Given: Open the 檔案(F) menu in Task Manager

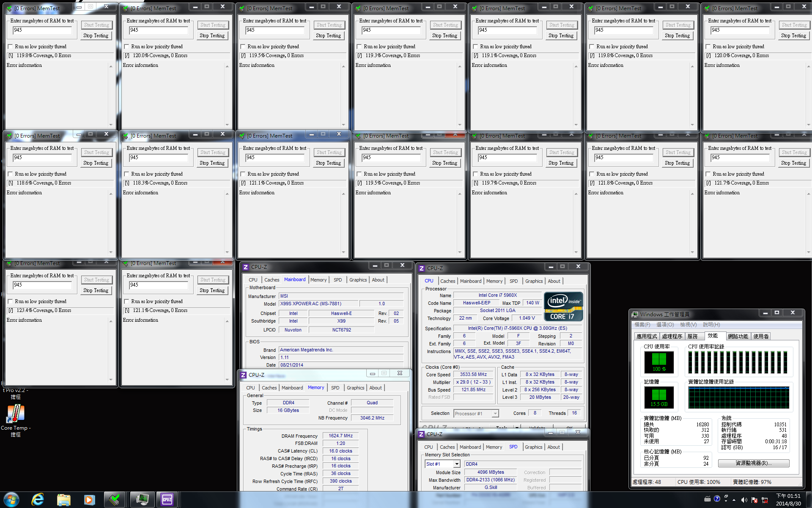Looking at the screenshot, I should pyautogui.click(x=642, y=325).
